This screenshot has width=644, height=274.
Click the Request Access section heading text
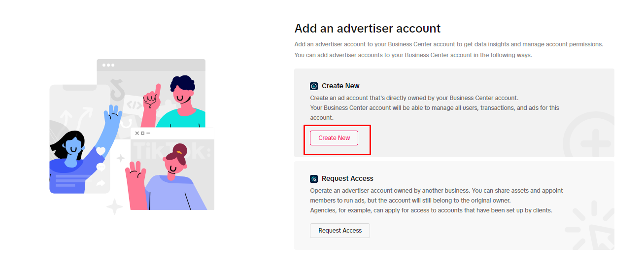pyautogui.click(x=347, y=179)
